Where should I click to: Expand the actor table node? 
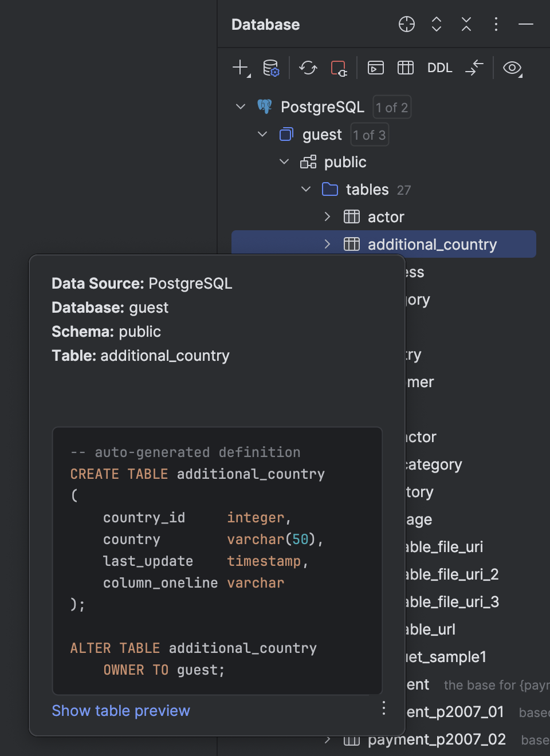tap(327, 216)
